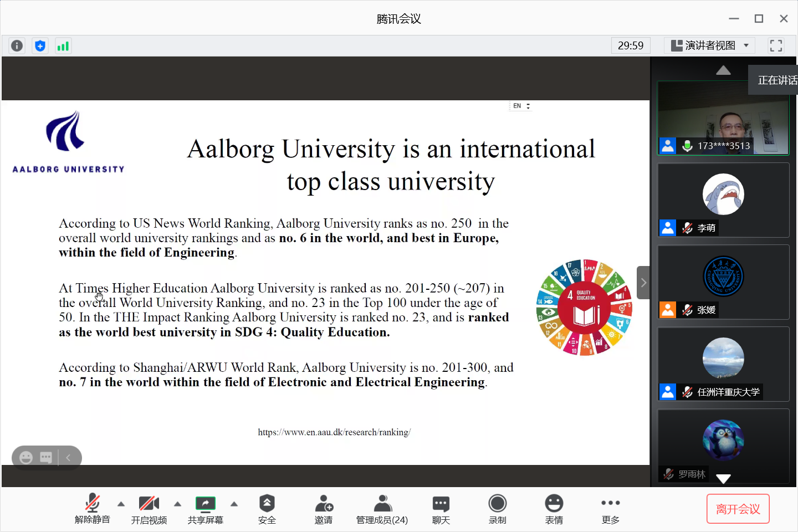Open the 更多 more menu
This screenshot has height=532, width=798.
click(610, 509)
